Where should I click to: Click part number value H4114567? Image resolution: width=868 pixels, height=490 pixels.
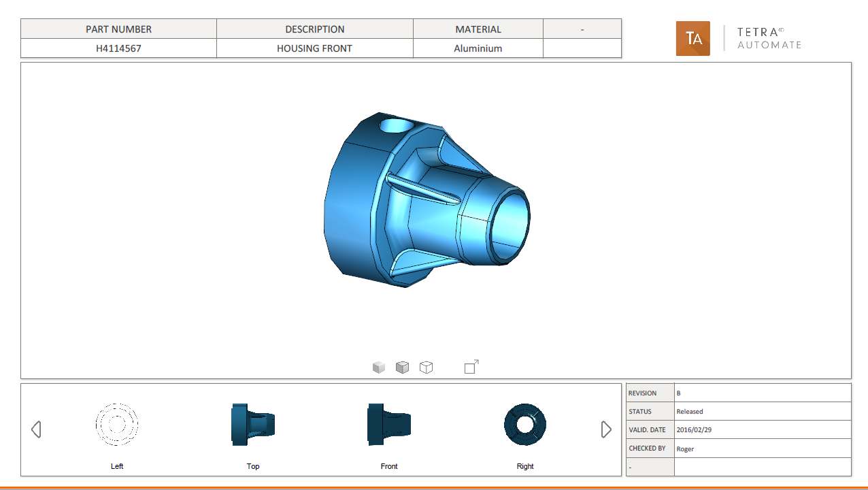[118, 48]
